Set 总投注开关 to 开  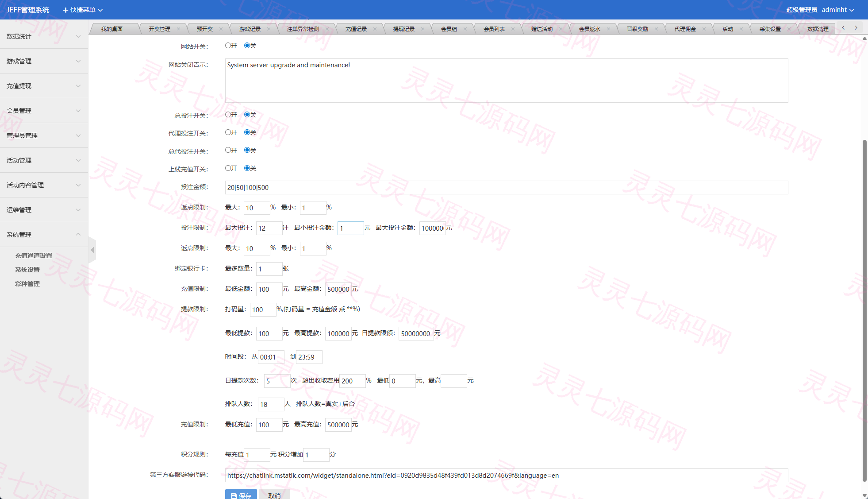[228, 115]
